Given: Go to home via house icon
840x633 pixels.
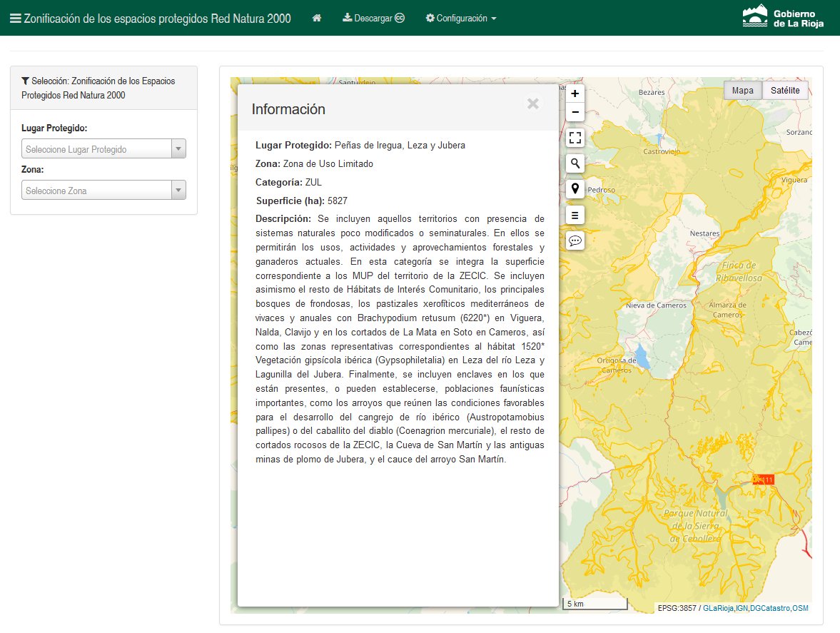Looking at the screenshot, I should [317, 19].
